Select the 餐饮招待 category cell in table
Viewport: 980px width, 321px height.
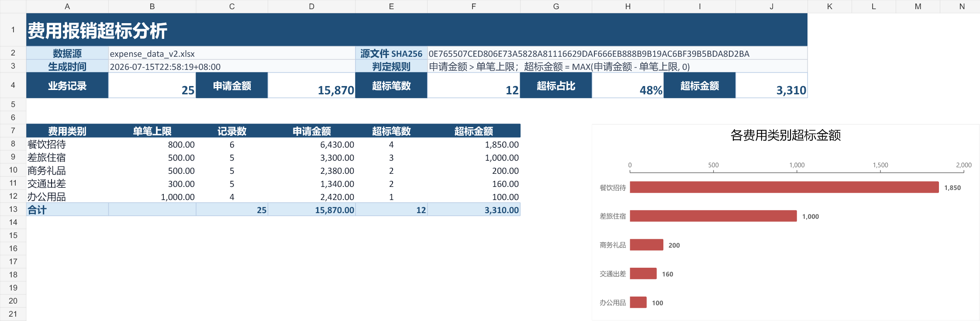point(67,144)
